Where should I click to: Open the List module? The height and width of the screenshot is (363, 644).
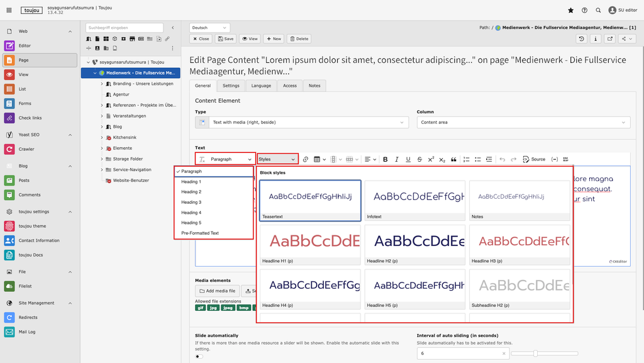click(40, 89)
